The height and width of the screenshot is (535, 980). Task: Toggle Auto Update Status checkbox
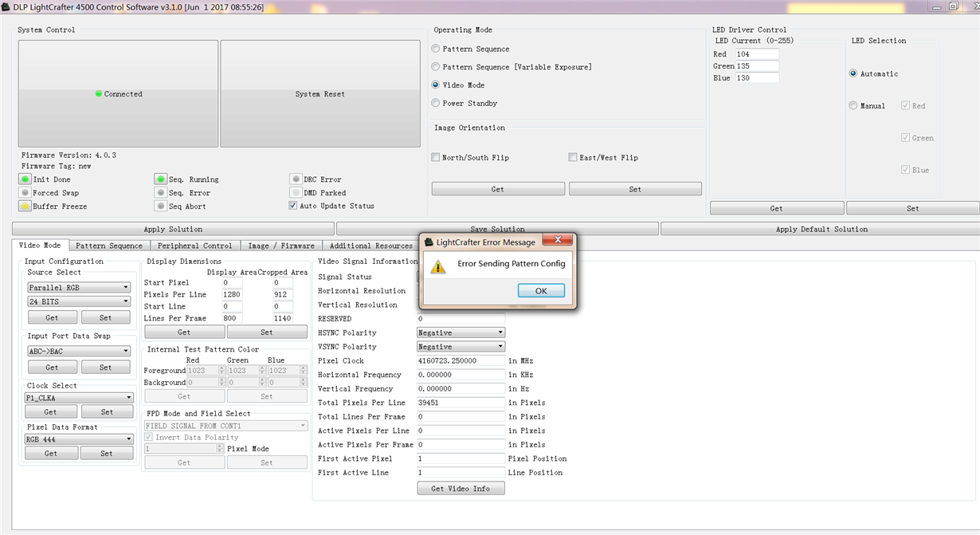tap(293, 206)
